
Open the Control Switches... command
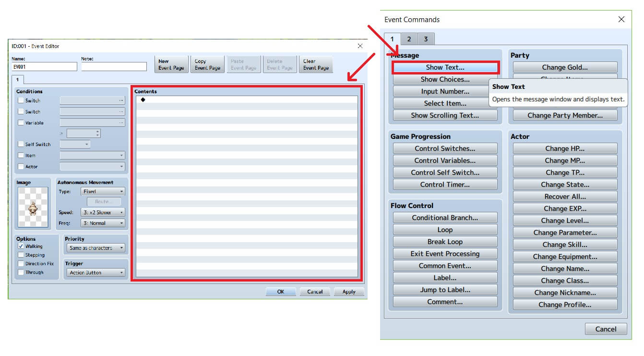445,148
